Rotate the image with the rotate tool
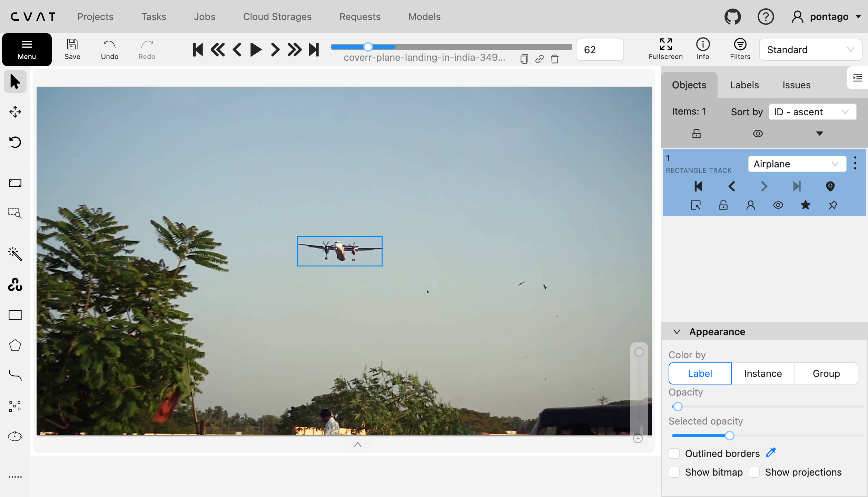 click(15, 142)
